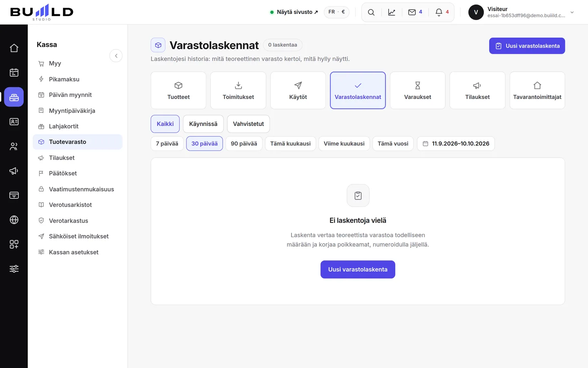Open Verotarkastus in the Kassa menu
The width and height of the screenshot is (588, 368).
pos(78,221)
